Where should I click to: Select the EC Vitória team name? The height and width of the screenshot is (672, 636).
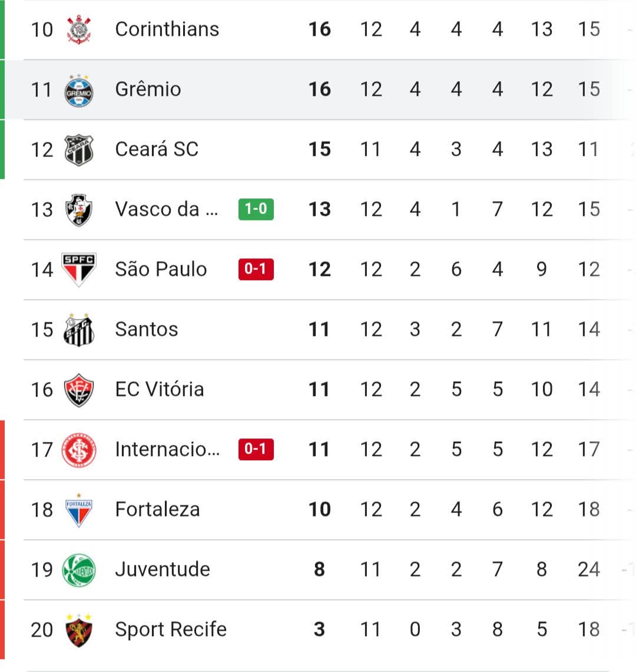[160, 389]
